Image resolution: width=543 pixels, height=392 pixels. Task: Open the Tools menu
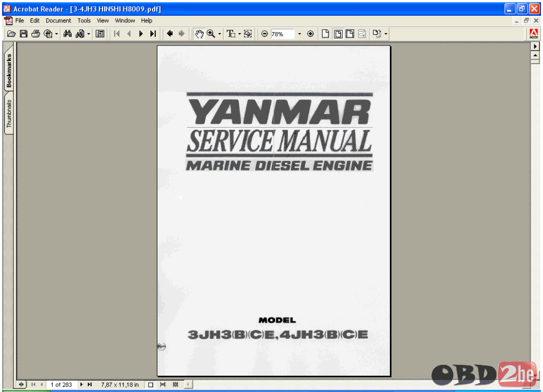tap(84, 21)
